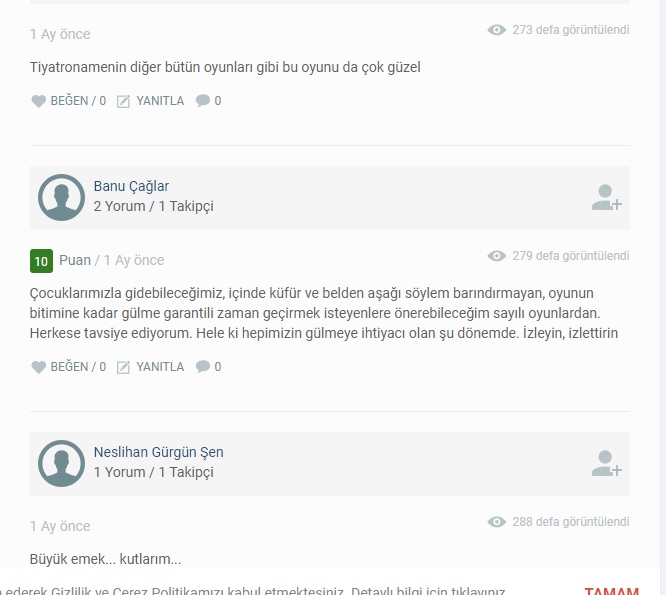Open Banu Çağlar's profile avatar
Screen dimensions: 666x595
tap(61, 197)
